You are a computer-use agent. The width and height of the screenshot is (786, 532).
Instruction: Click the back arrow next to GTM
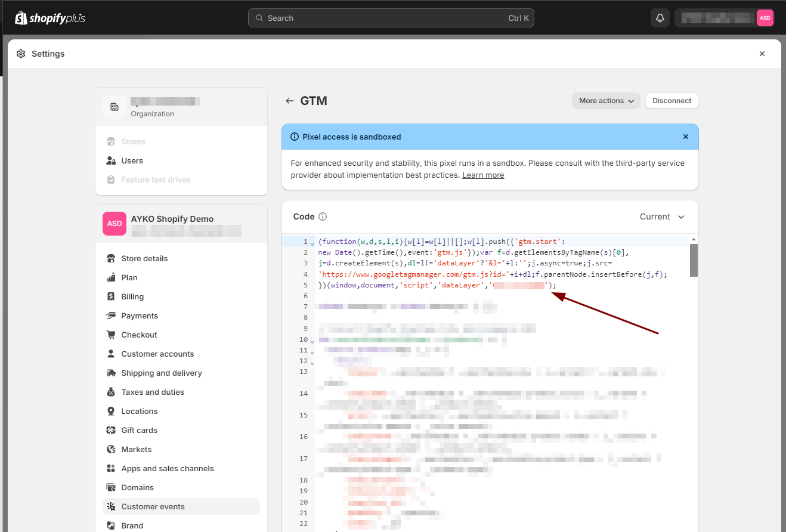[290, 101]
